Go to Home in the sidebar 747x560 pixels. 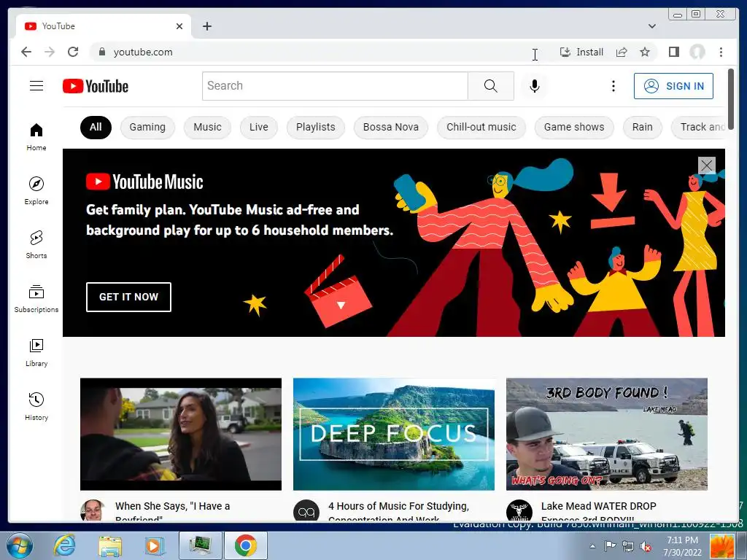click(x=36, y=137)
